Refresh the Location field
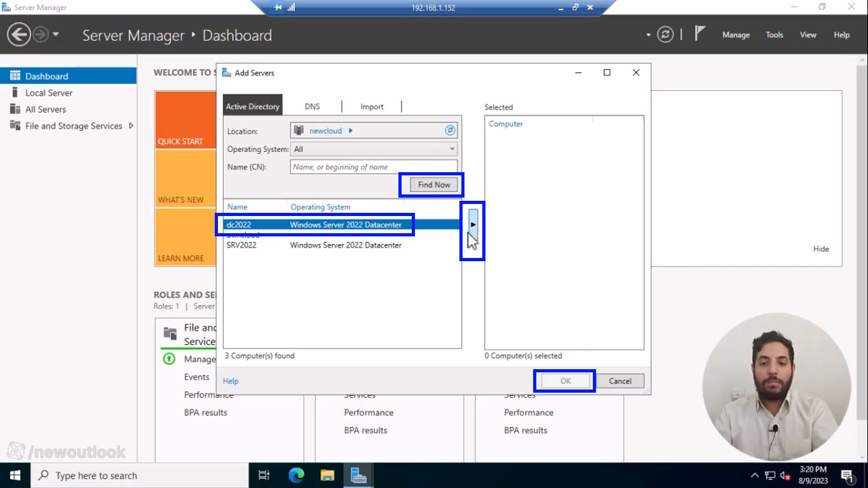The height and width of the screenshot is (488, 868). click(450, 130)
